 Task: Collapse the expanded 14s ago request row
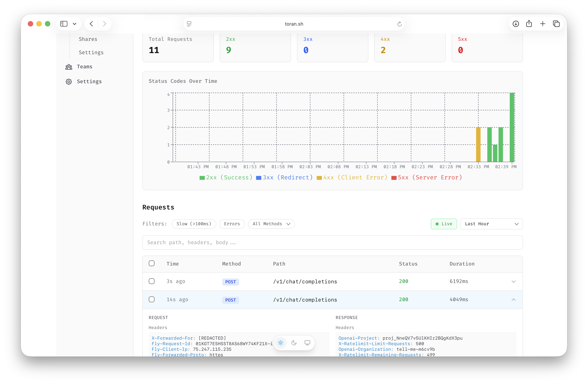(x=513, y=300)
